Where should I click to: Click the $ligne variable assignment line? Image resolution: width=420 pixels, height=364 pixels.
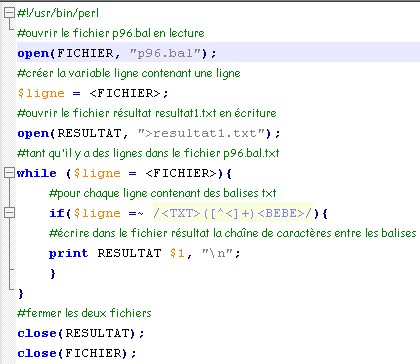pos(93,93)
